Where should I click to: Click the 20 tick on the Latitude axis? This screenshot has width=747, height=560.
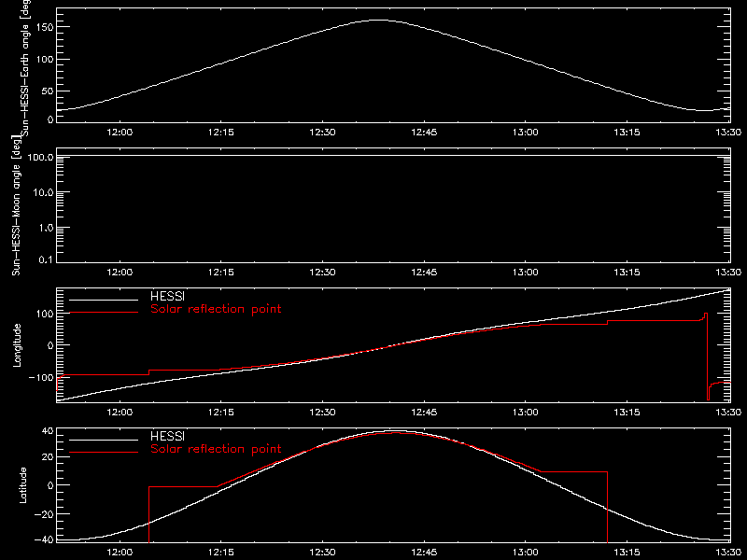(48, 457)
